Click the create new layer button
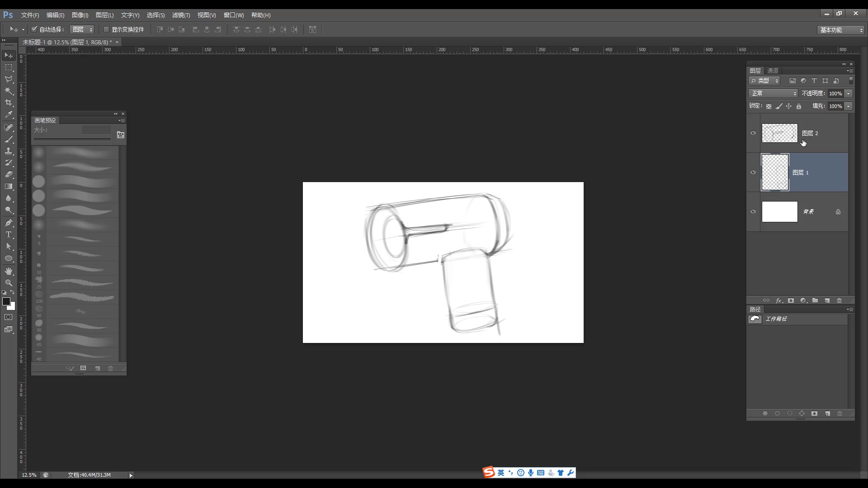Image resolution: width=868 pixels, height=488 pixels. [x=827, y=300]
